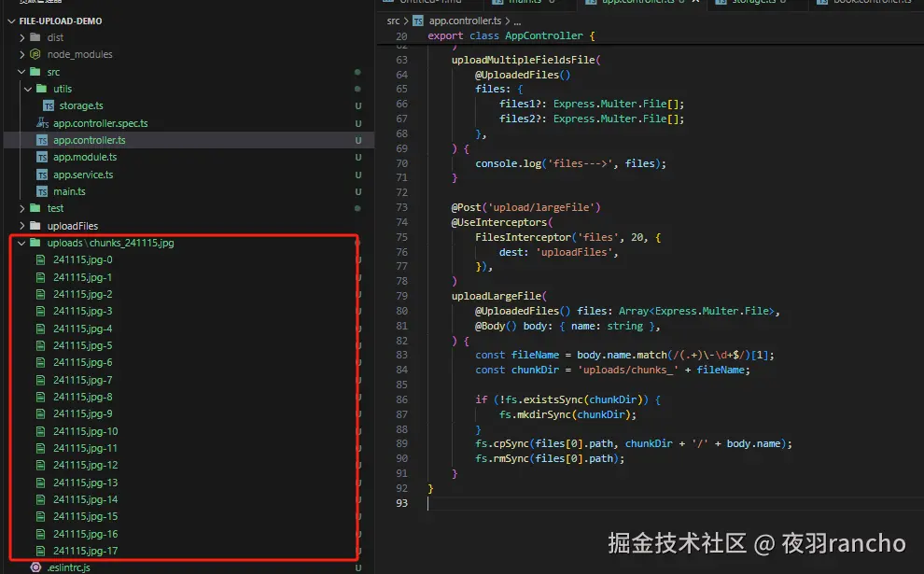924x574 pixels.
Task: Click line number 73 in the gutter
Action: pos(401,207)
